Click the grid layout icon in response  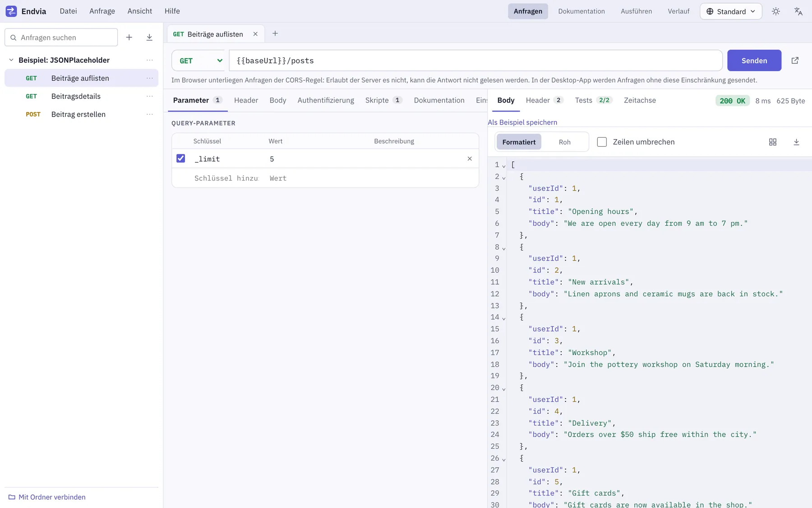click(x=773, y=142)
